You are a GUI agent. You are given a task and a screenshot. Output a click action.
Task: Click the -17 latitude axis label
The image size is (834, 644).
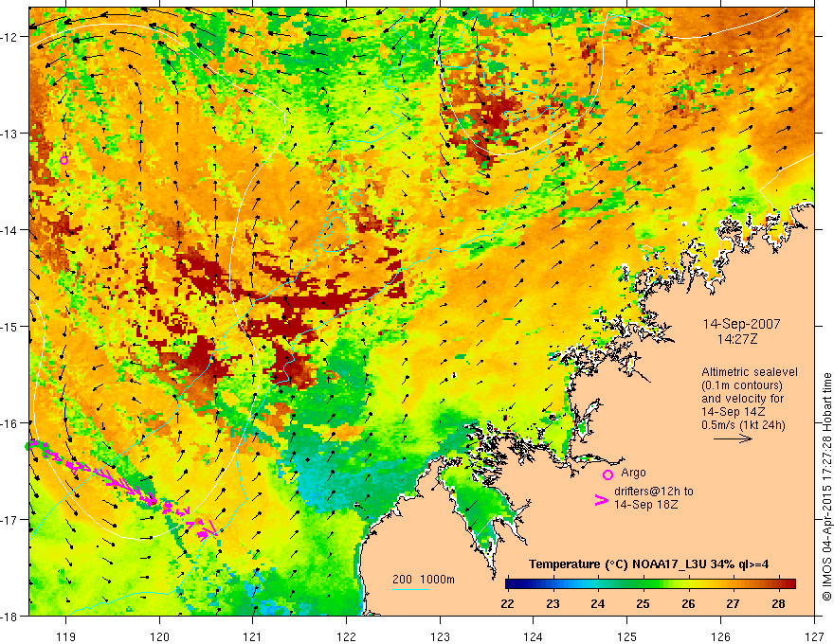[x=9, y=519]
